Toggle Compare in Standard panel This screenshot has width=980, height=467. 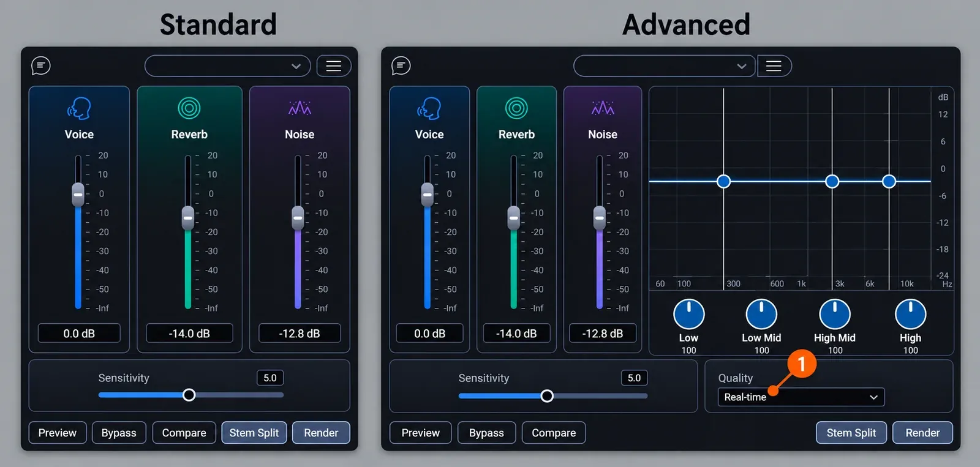[184, 433]
